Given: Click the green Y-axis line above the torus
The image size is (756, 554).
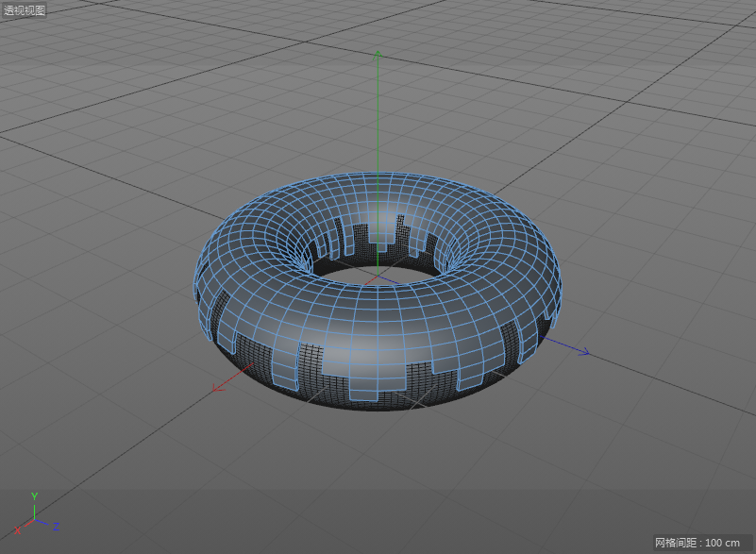Looking at the screenshot, I should pos(378,113).
